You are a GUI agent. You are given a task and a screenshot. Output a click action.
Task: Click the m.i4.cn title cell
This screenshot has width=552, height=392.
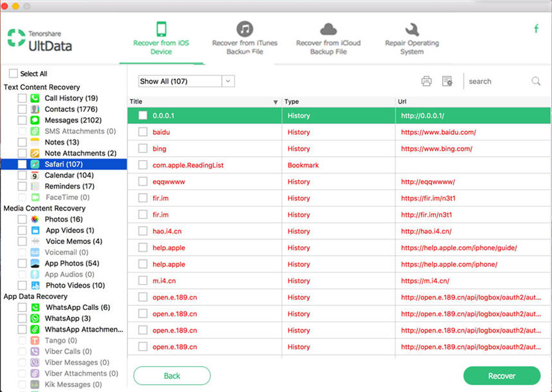164,281
